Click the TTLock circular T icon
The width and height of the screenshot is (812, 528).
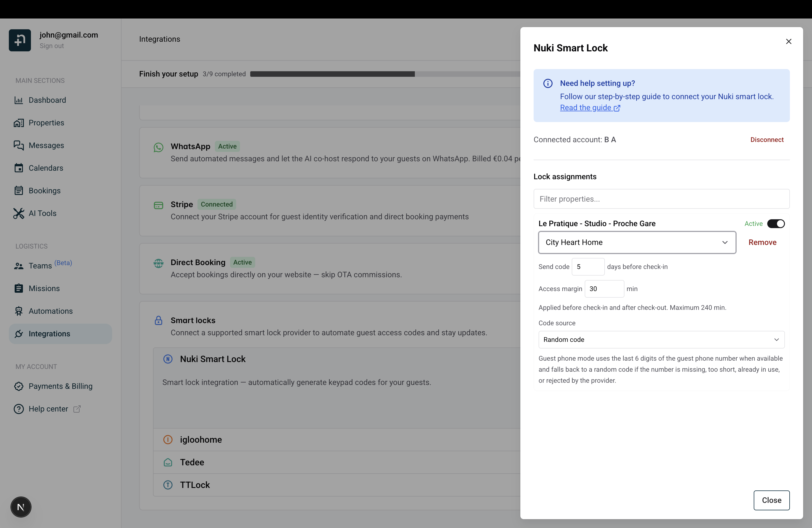(x=168, y=485)
